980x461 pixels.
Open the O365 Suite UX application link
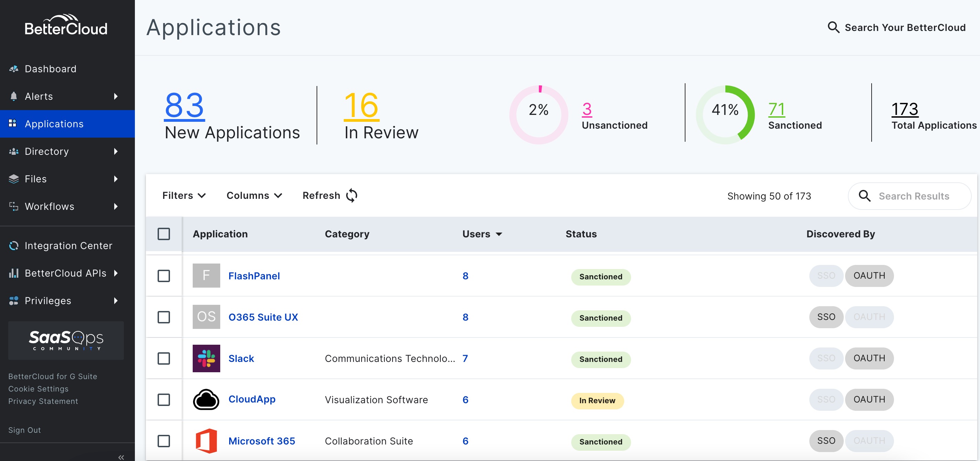pyautogui.click(x=263, y=317)
